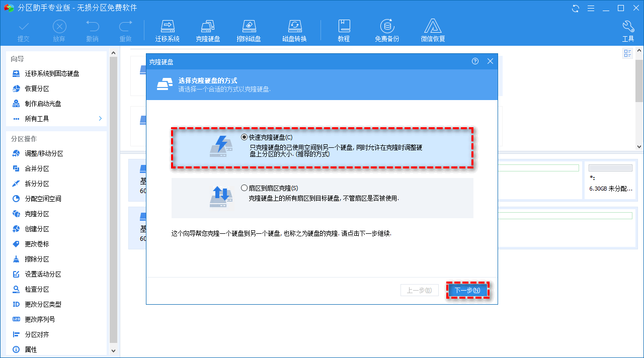Open the 克隆硬盘 toolbar tool

click(x=208, y=31)
